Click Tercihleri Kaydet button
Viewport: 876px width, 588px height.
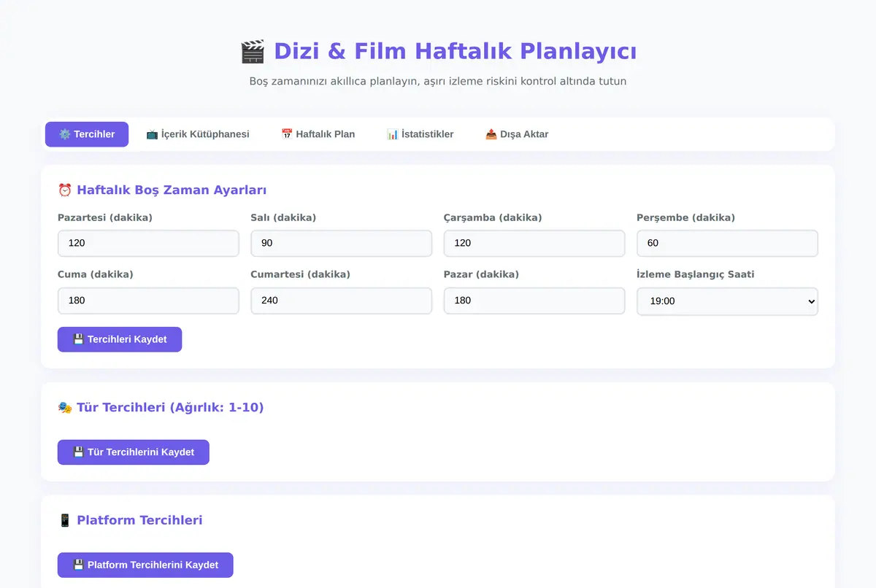(120, 339)
